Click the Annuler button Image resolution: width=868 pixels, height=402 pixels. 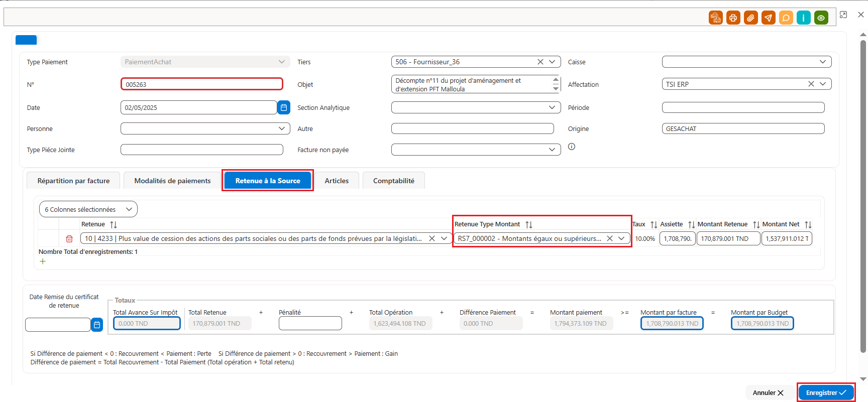tap(768, 392)
